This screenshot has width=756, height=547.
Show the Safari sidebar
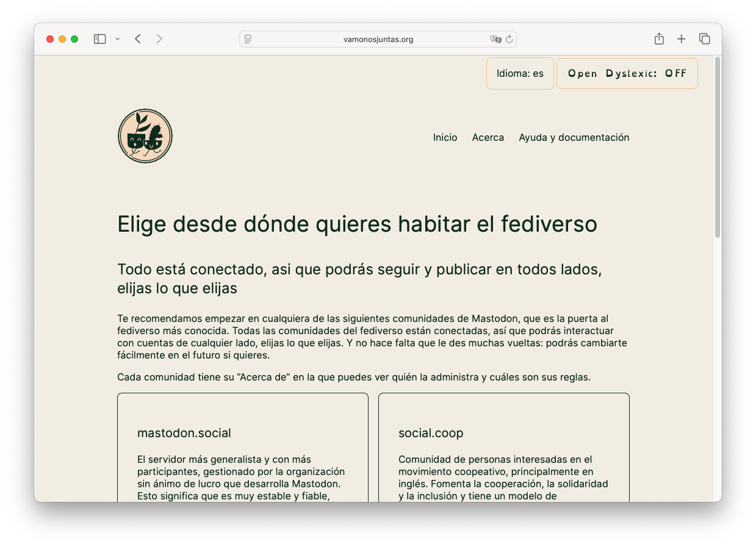coord(99,39)
